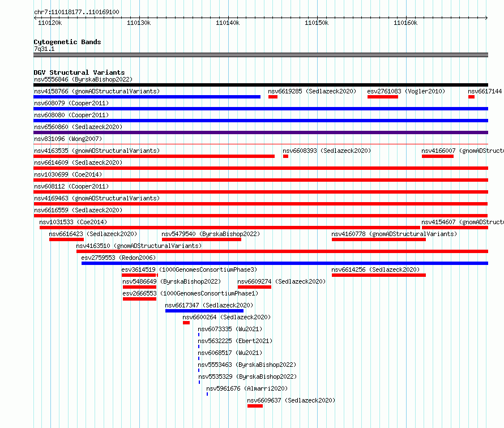Select the nsv5632225 (Ebert2021) label
This screenshot has height=428, width=504.
click(235, 341)
